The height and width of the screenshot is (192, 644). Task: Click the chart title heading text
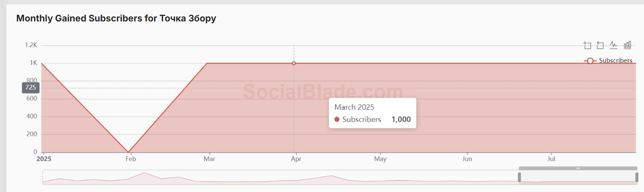point(116,18)
